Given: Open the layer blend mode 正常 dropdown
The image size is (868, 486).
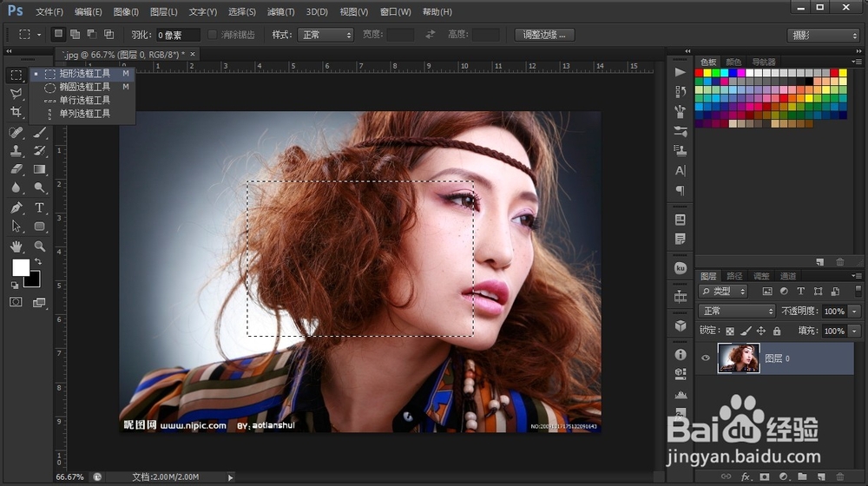Looking at the screenshot, I should 736,311.
